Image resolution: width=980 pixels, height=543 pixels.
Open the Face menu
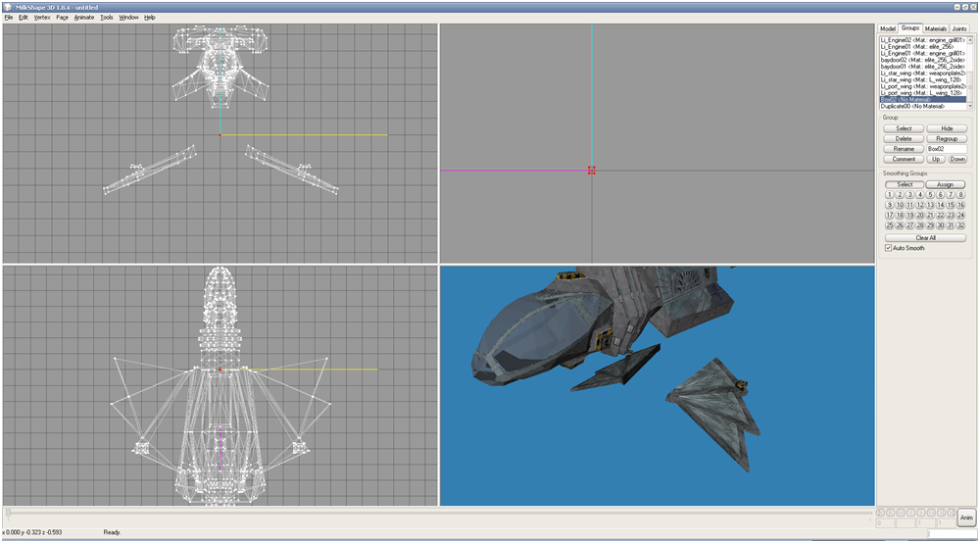pyautogui.click(x=62, y=18)
